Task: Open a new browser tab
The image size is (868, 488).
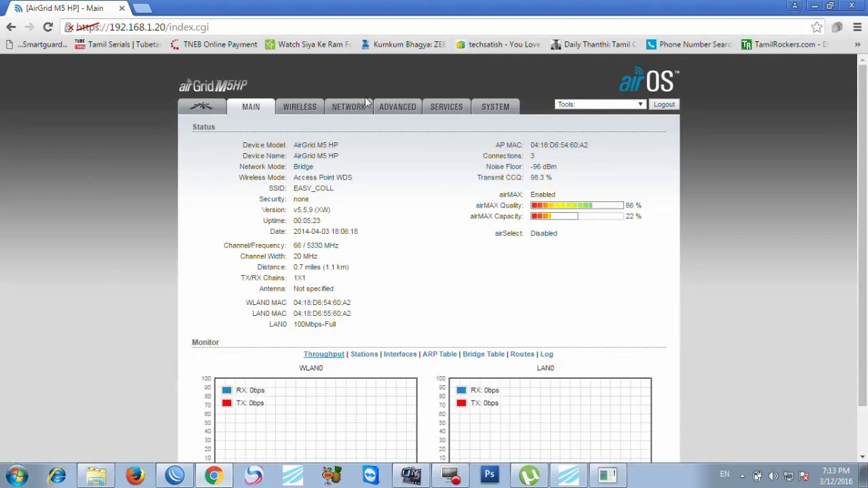Action: tap(142, 8)
